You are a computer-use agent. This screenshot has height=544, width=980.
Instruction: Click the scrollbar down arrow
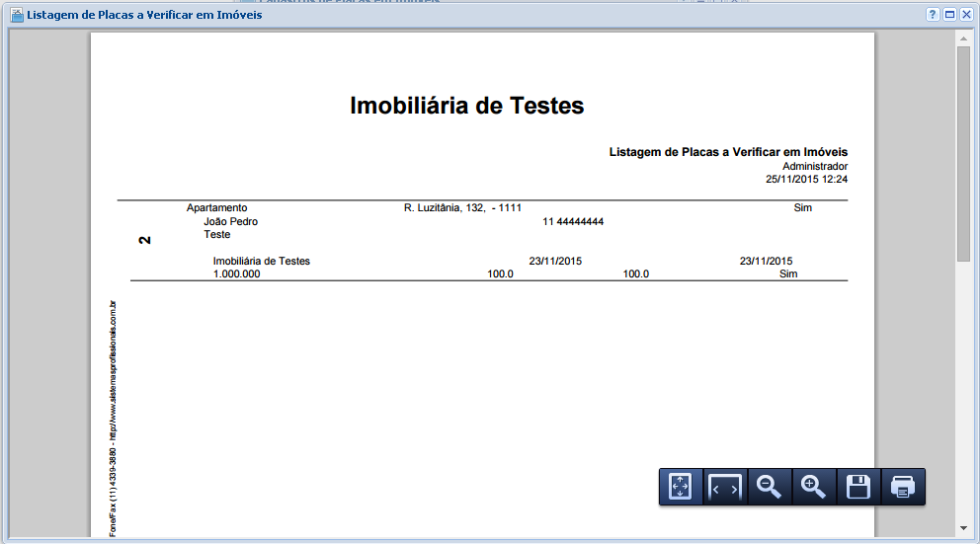[963, 528]
